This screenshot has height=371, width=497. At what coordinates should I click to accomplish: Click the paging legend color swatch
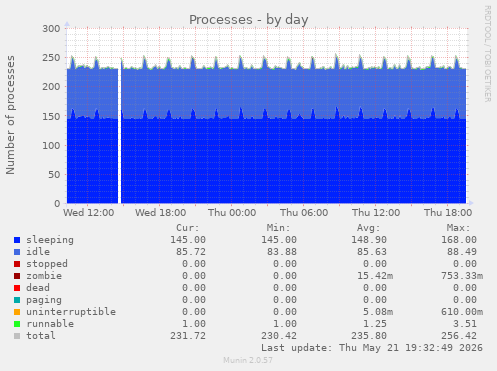click(x=17, y=300)
